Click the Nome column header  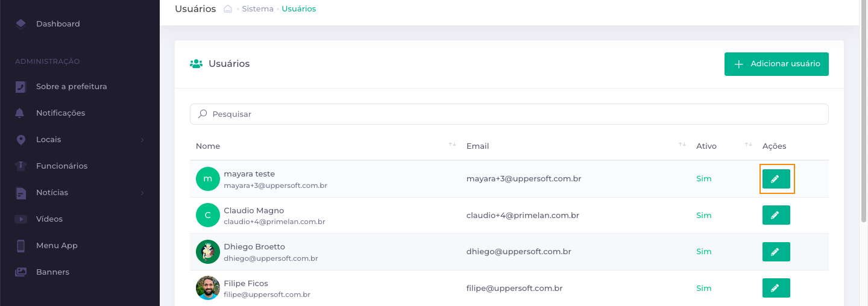point(208,146)
